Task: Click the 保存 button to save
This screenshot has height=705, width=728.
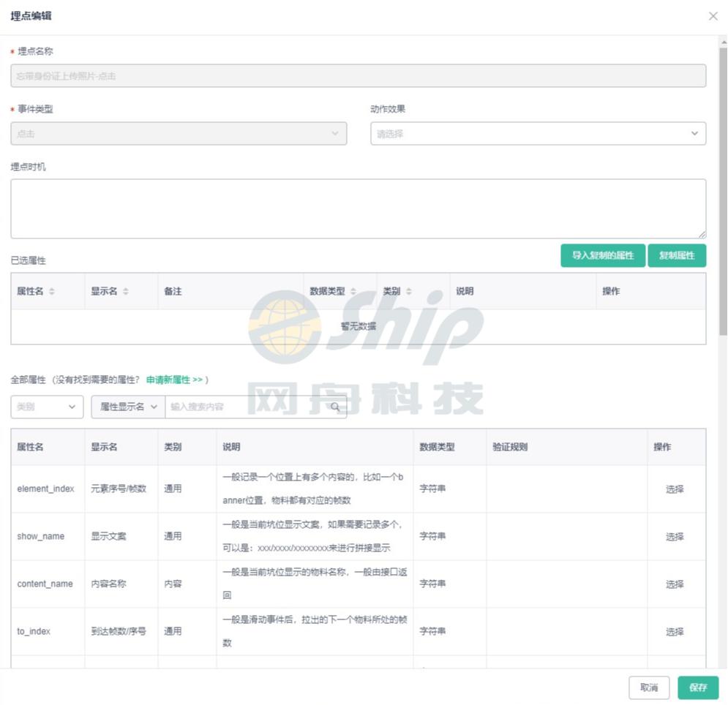Action: click(697, 687)
